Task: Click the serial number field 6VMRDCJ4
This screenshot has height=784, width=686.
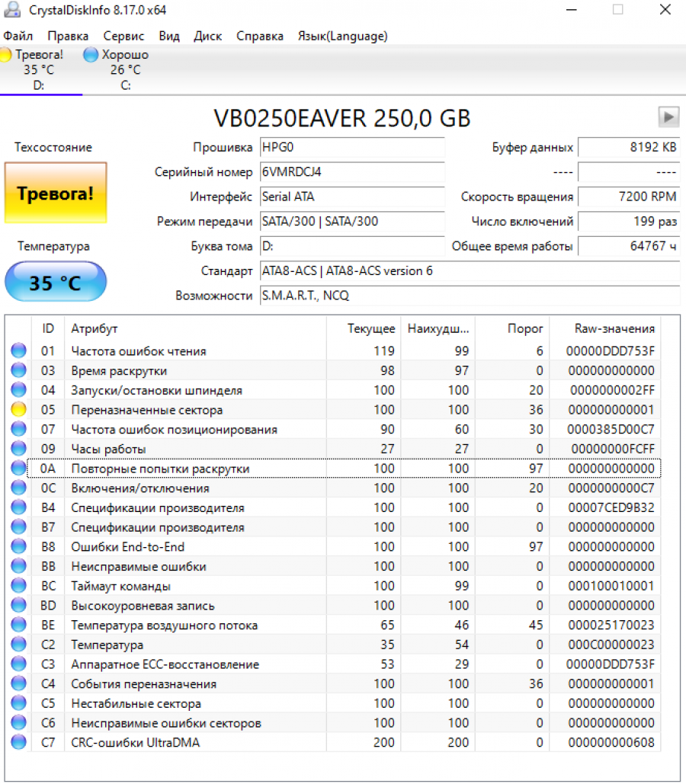Action: point(351,172)
